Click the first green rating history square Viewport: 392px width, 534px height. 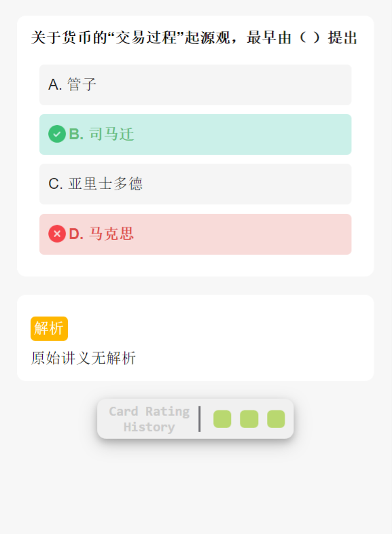click(222, 419)
